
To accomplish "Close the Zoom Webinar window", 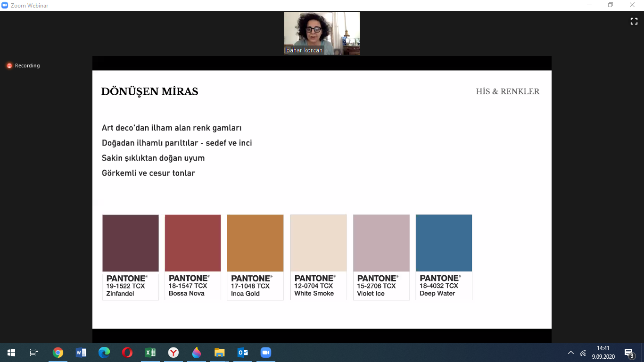I will 632,5.
